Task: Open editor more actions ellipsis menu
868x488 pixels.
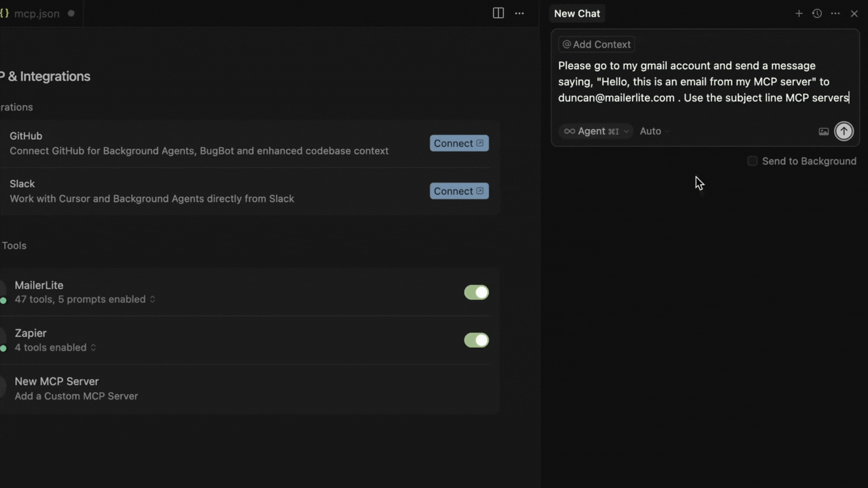Action: click(519, 13)
